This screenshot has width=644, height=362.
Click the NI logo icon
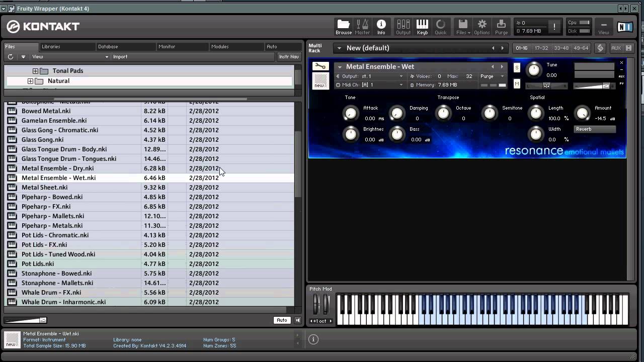(x=624, y=27)
